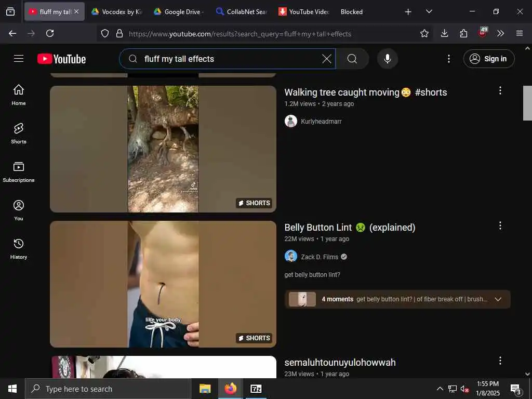Image resolution: width=532 pixels, height=399 pixels.
Task: Open Walking tree caught moving thumbnail
Action: pos(163,149)
